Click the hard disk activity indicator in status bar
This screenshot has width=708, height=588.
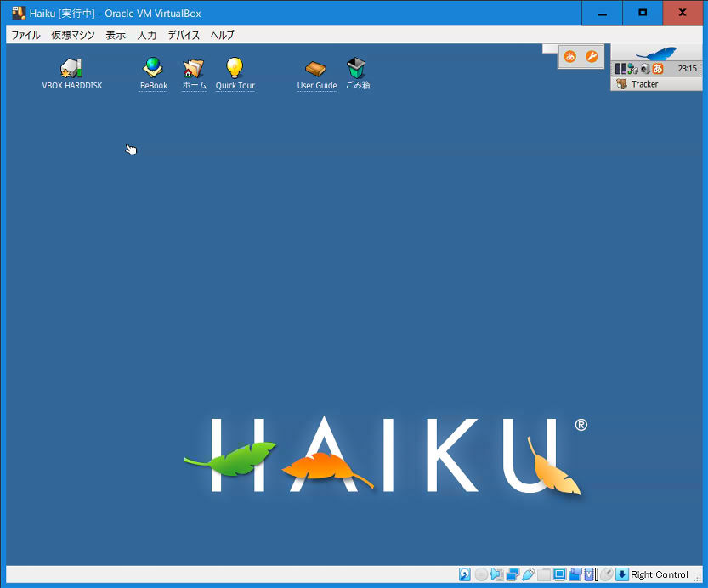tap(465, 574)
